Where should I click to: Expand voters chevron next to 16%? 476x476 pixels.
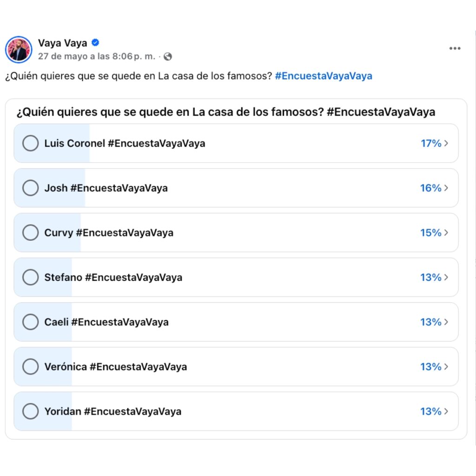click(446, 188)
